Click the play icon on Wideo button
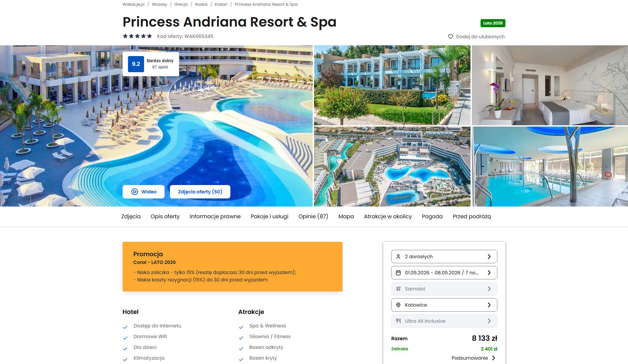 point(135,192)
